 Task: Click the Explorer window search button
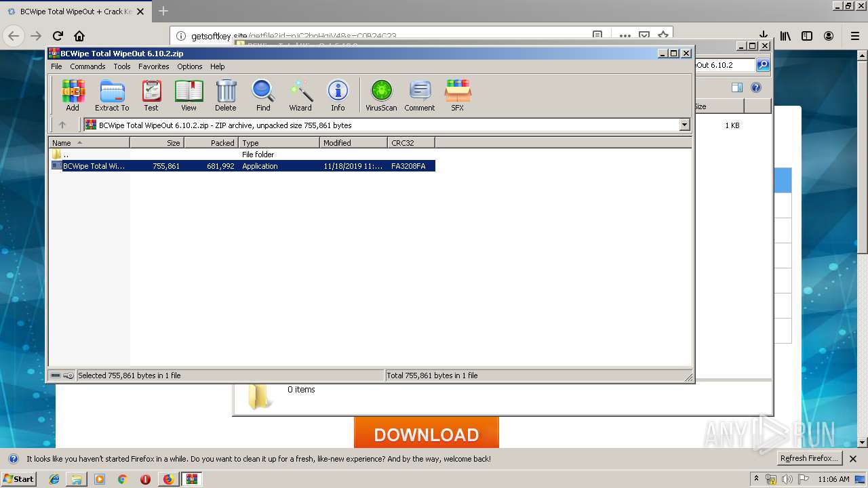(x=763, y=65)
